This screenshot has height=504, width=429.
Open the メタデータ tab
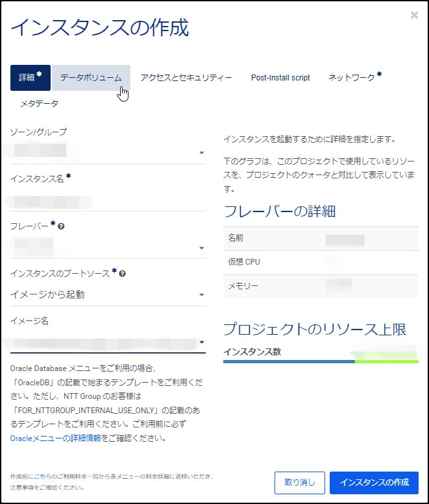pyautogui.click(x=39, y=104)
